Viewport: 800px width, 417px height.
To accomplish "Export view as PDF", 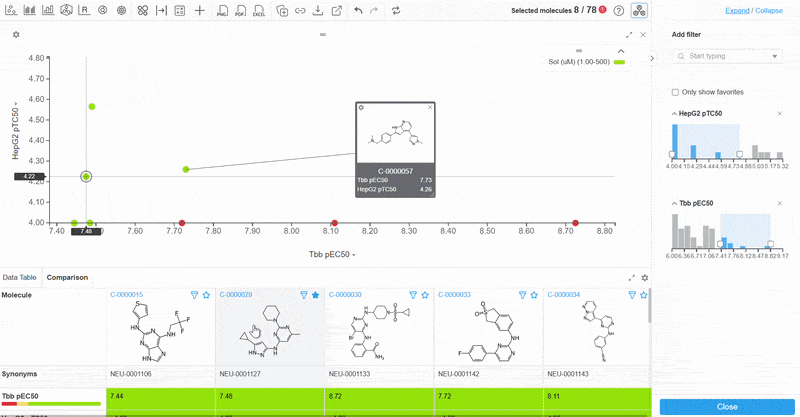I will (x=240, y=11).
